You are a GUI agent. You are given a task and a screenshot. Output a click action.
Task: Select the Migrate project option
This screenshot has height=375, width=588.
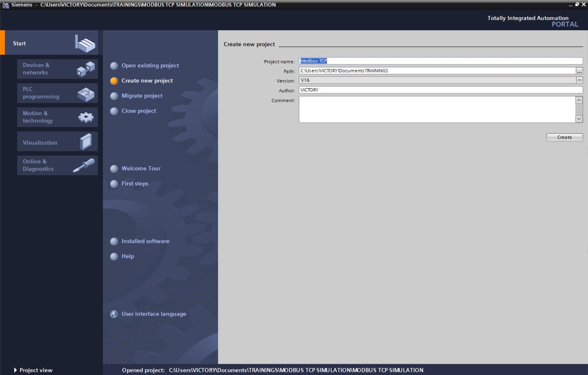click(x=142, y=96)
